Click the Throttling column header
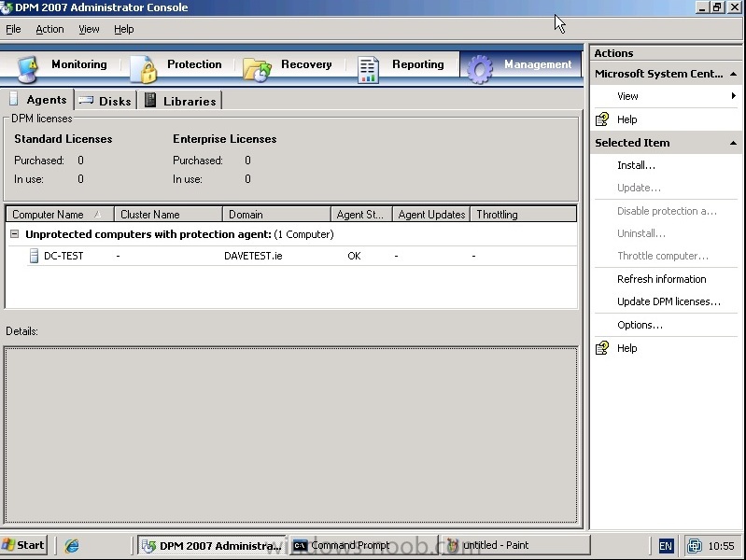The image size is (746, 560). (x=524, y=214)
